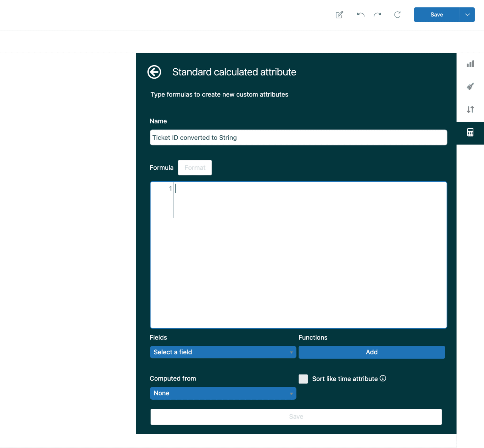Switch to the Formula tab
Screen dimensions: 484x448
(x=161, y=167)
